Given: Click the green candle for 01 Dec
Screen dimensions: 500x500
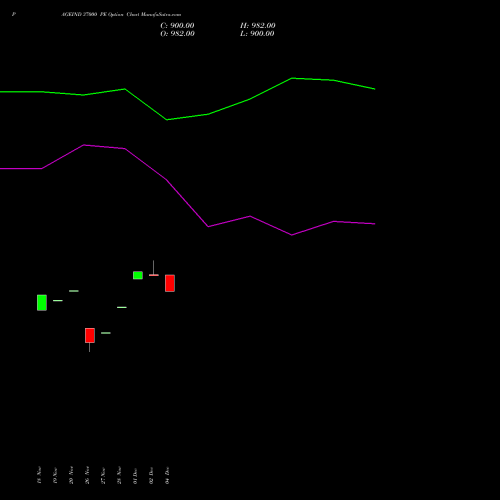Looking at the screenshot, I should click(x=138, y=275).
